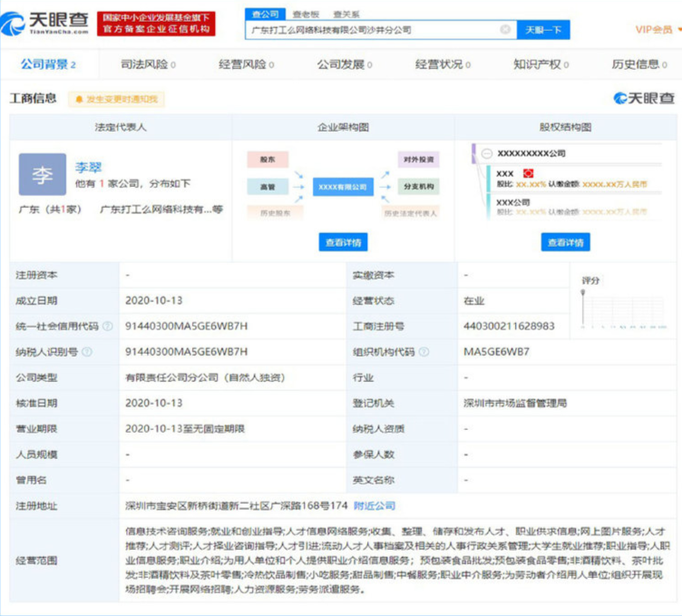The width and height of the screenshot is (682, 616).
Task: Click the 股东 box in structure diagram
Action: [268, 160]
